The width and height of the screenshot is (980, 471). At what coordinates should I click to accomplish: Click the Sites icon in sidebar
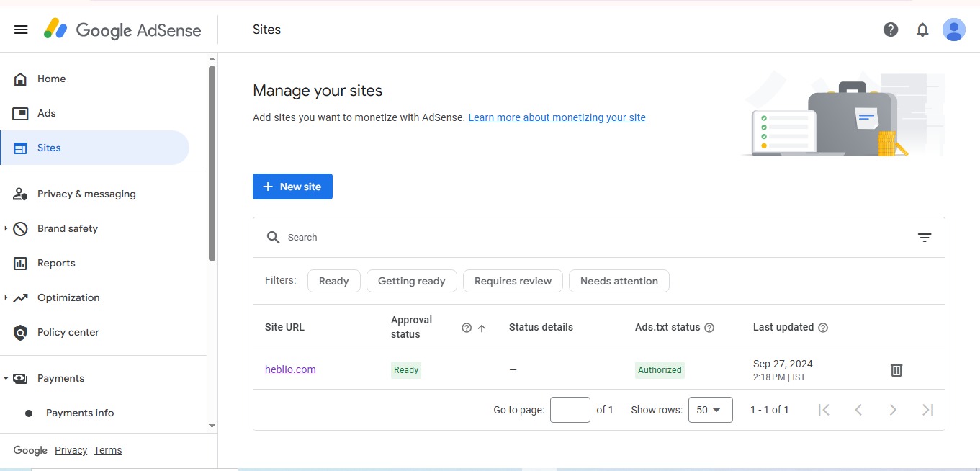21,148
